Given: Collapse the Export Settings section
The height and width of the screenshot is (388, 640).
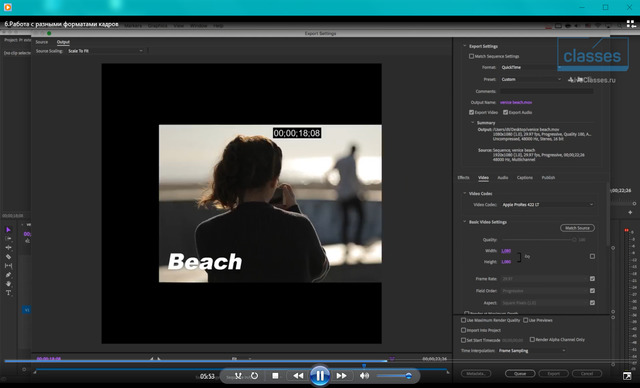Looking at the screenshot, I should (x=465, y=46).
